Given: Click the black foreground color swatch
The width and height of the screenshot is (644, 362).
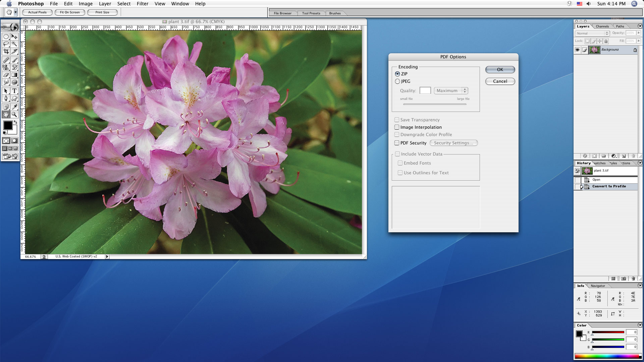Looking at the screenshot, I should tap(8, 126).
